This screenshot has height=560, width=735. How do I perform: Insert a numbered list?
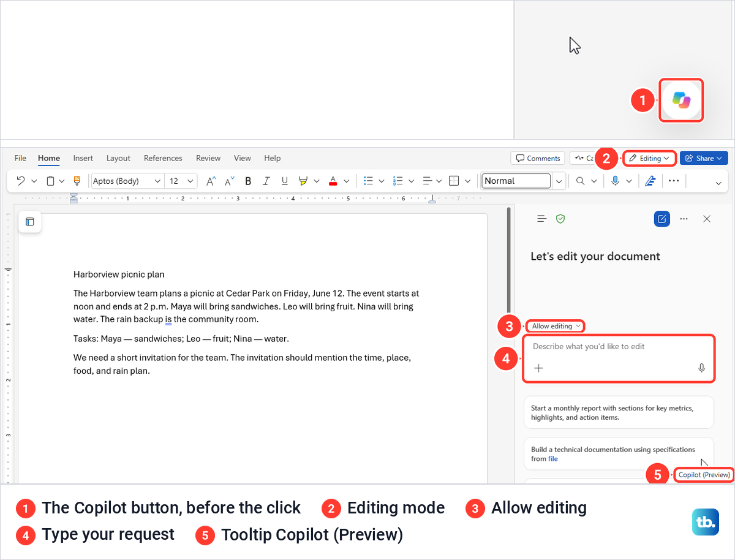[398, 181]
